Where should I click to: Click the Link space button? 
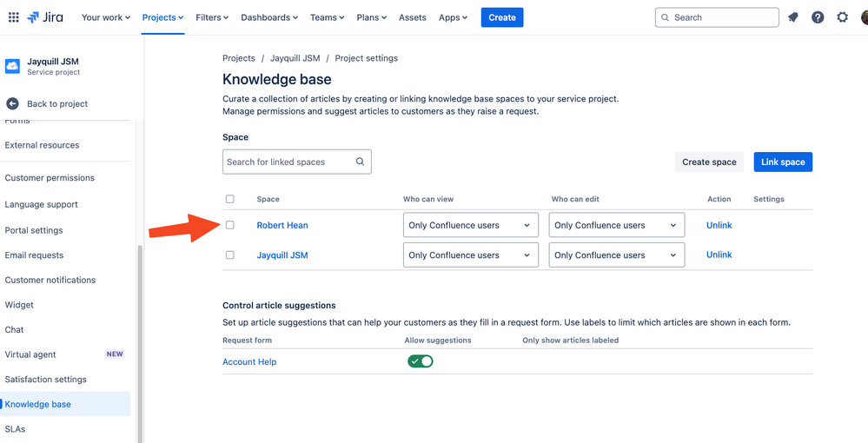point(783,162)
